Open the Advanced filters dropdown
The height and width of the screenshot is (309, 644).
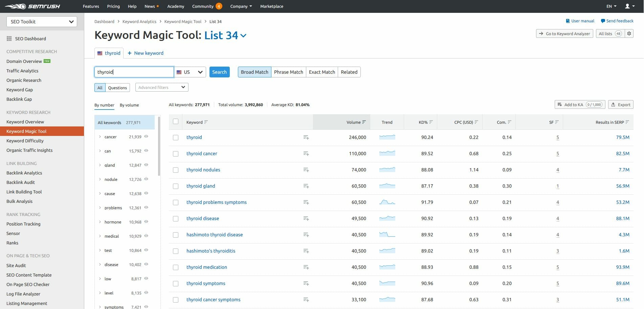[x=162, y=87]
